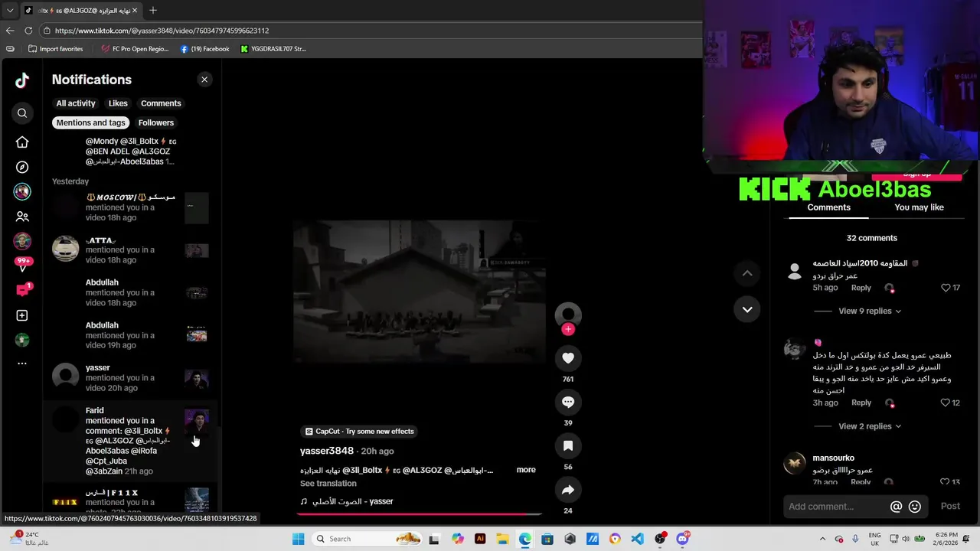Open Farid's comment mention notification
The height and width of the screenshot is (551, 980).
point(130,441)
